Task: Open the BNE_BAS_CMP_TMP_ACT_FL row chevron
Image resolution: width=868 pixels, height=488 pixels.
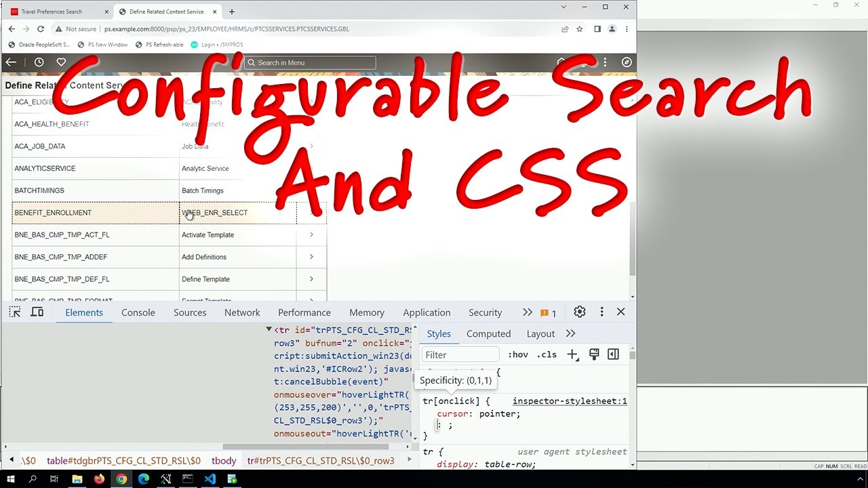Action: pos(311,235)
